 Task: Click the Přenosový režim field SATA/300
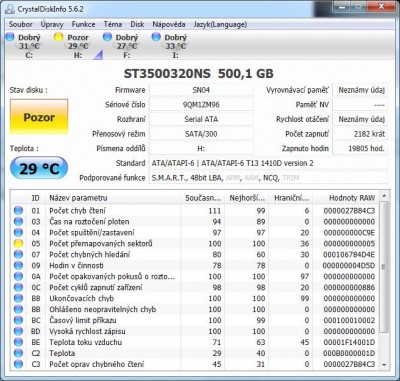(x=201, y=134)
